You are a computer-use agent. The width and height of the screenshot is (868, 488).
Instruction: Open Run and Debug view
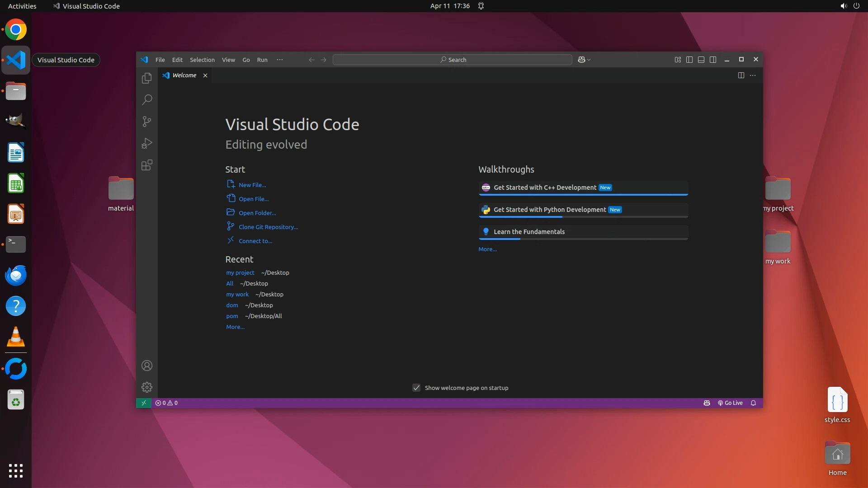coord(146,143)
